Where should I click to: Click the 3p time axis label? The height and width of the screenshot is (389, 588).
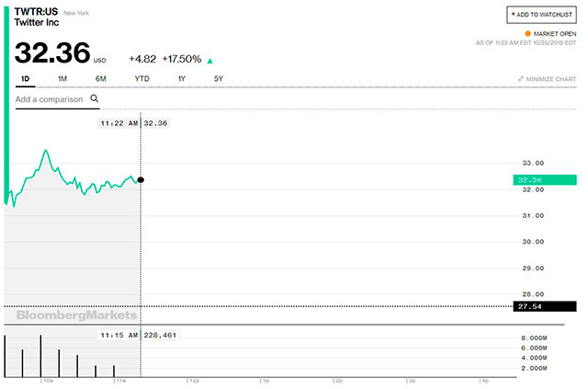click(x=413, y=381)
